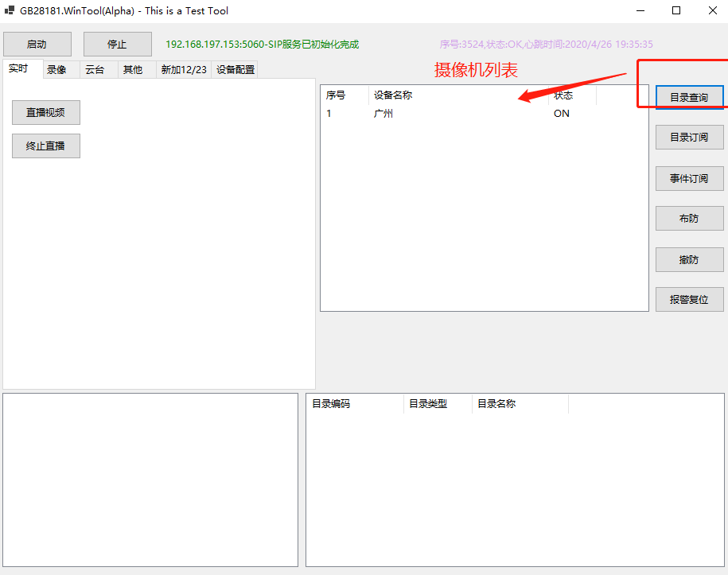Click the 布防 button

690,218
